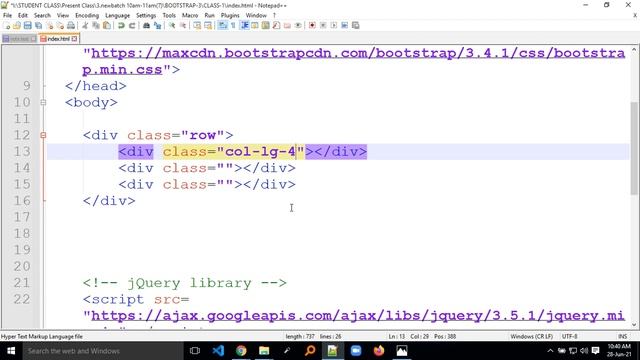Collapse the body fold marker on line 10
The height and width of the screenshot is (360, 640).
pos(43,102)
